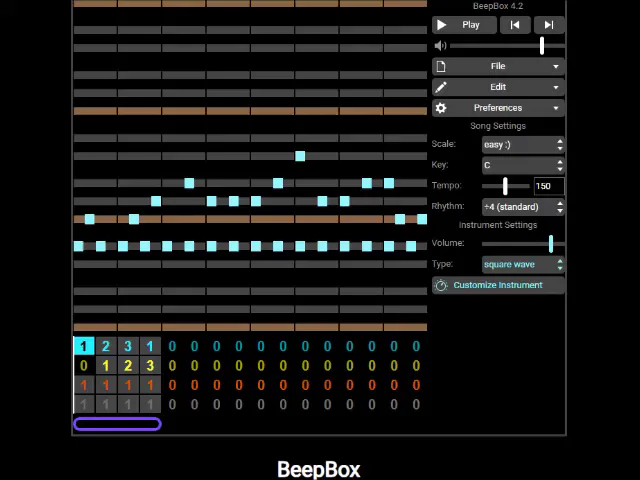Select yellow channel pattern 1 in bar two
Viewport: 640px width, 480px height.
[106, 366]
